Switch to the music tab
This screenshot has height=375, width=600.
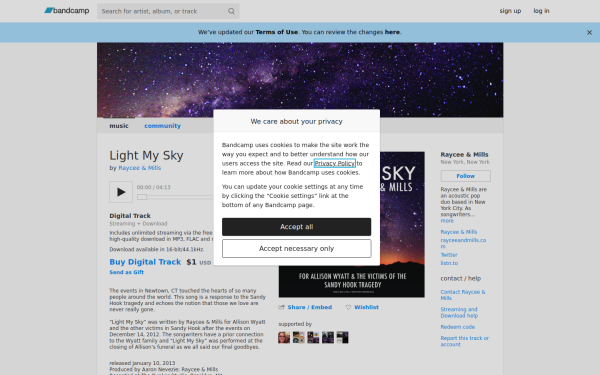(x=119, y=126)
